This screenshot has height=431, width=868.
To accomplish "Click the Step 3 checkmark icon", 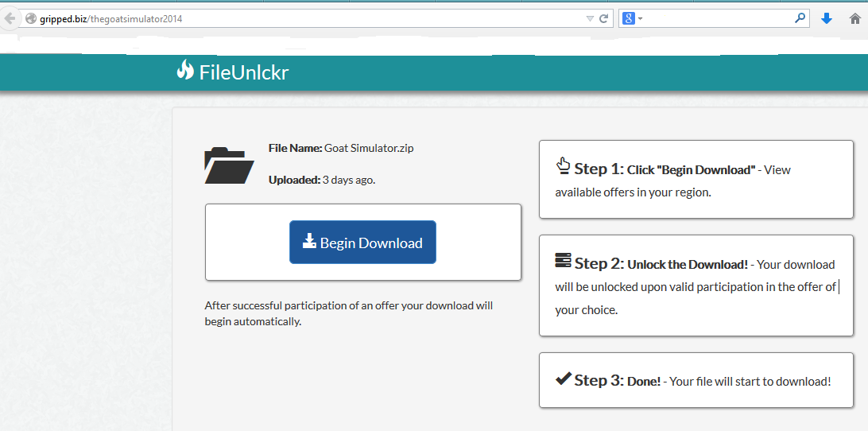I will tap(563, 379).
